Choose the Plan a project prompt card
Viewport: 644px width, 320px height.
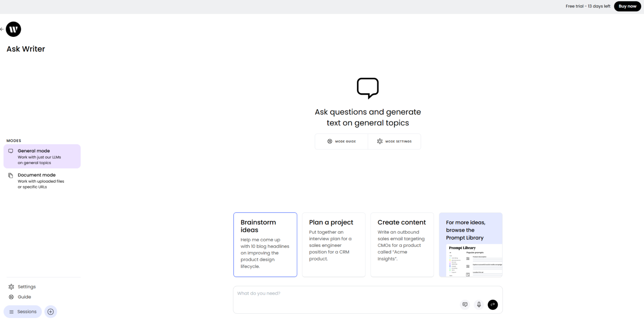pyautogui.click(x=334, y=245)
